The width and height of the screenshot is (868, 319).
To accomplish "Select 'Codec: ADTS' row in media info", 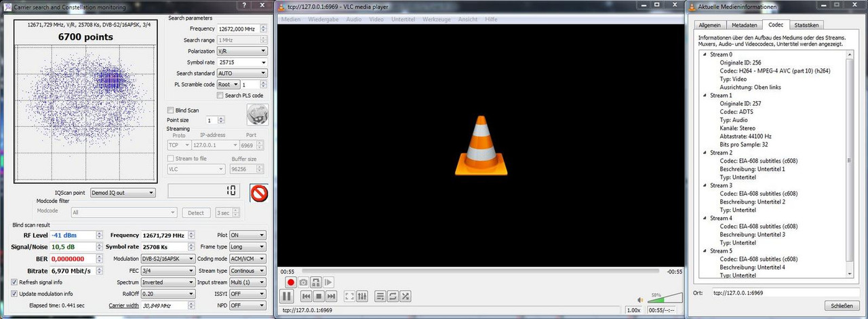I will [x=736, y=112].
